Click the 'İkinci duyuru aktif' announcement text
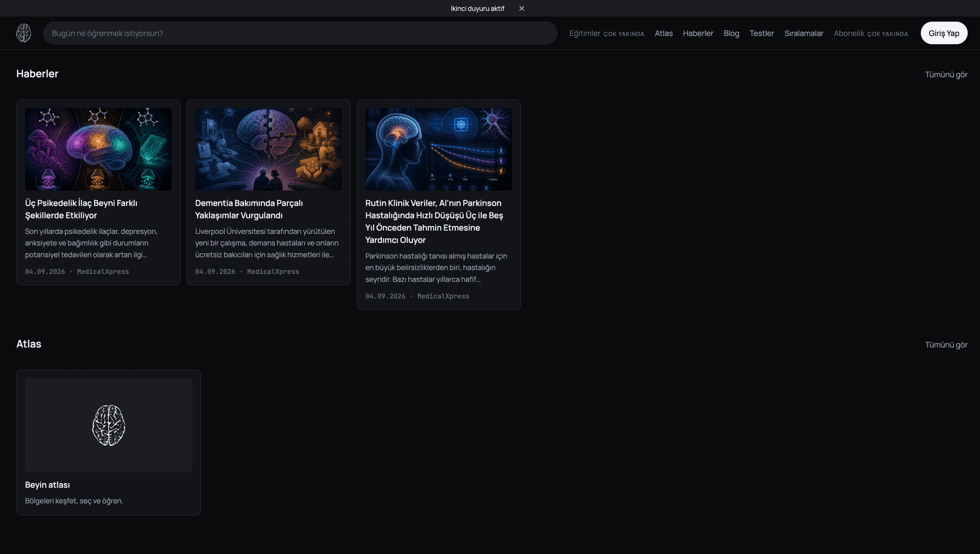The width and height of the screenshot is (980, 554). 477,9
